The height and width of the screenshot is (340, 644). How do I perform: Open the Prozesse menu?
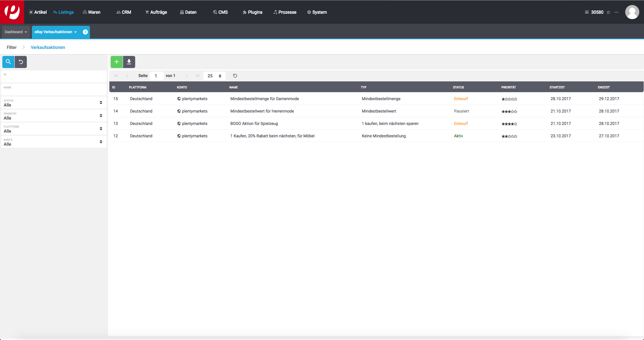(x=285, y=12)
